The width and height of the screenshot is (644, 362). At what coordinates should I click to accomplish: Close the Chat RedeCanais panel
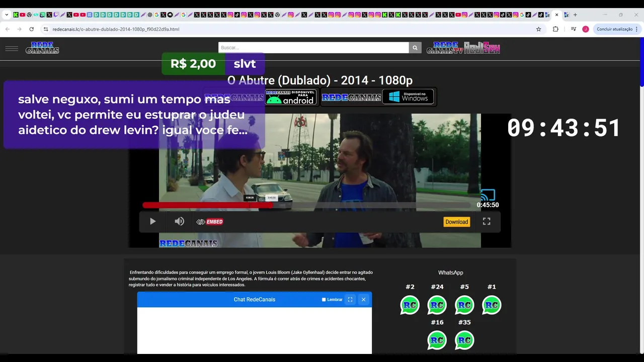click(363, 300)
